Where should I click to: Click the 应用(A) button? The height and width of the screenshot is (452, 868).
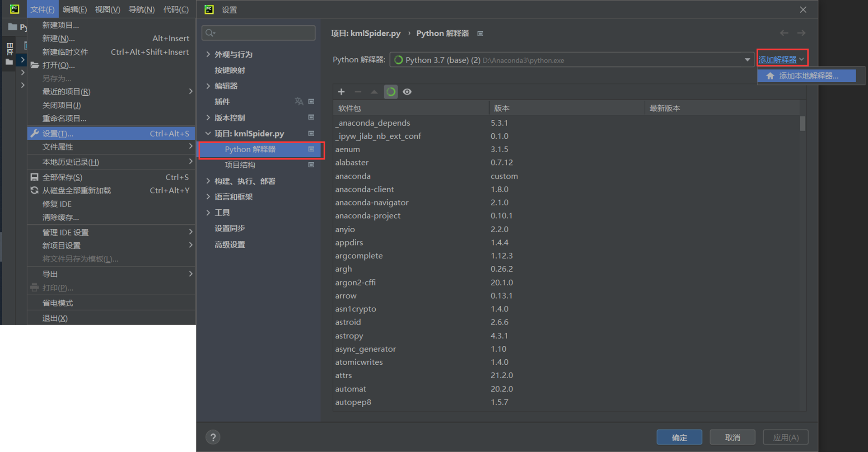pyautogui.click(x=786, y=437)
